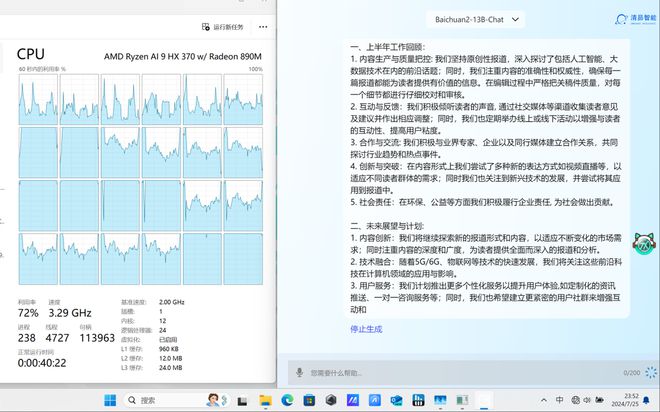Image resolution: width=660 pixels, height=412 pixels.
Task: Click the active white app icon in the taskbar
Action: [484, 400]
